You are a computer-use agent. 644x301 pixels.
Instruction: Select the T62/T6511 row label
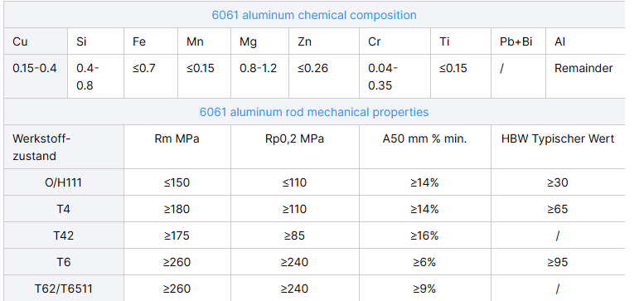[x=64, y=289]
